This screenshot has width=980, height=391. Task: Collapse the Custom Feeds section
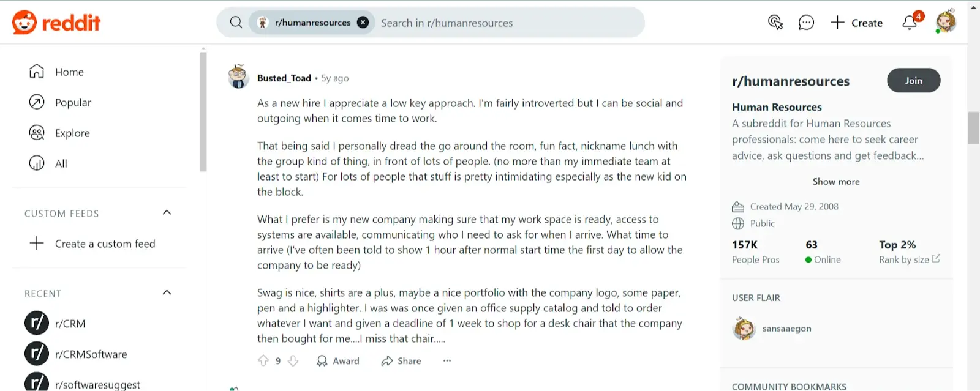coord(167,212)
